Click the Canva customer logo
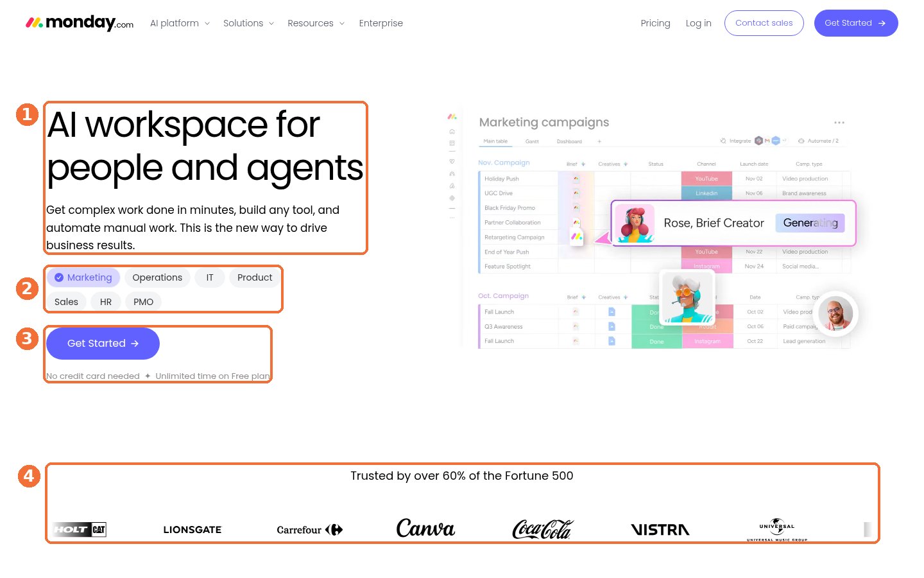The width and height of the screenshot is (924, 578). (x=425, y=529)
